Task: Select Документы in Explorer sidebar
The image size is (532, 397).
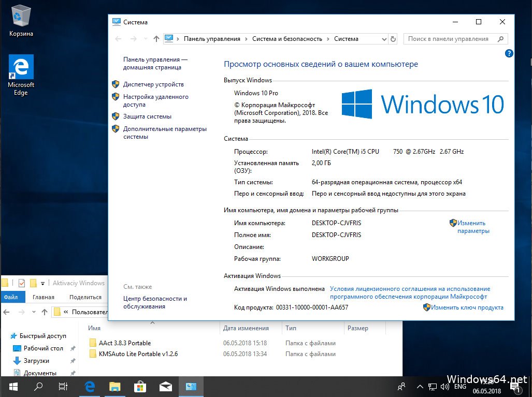Action: pyautogui.click(x=40, y=373)
